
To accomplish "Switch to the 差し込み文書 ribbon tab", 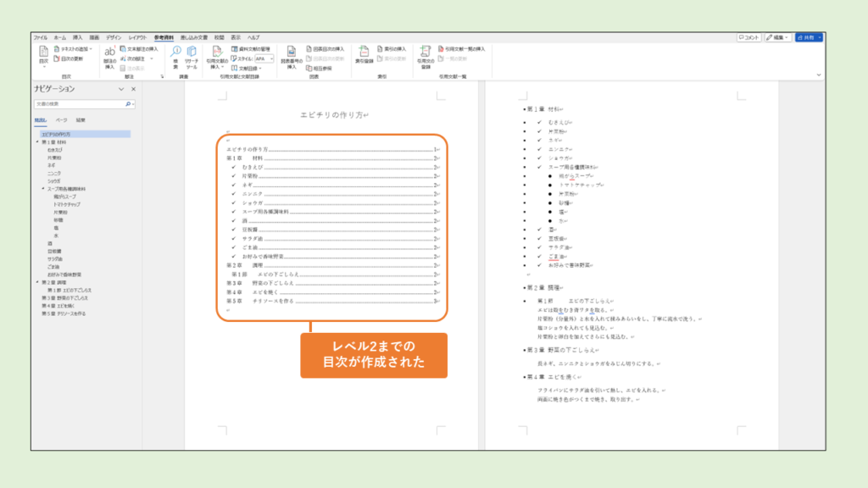I will click(194, 37).
